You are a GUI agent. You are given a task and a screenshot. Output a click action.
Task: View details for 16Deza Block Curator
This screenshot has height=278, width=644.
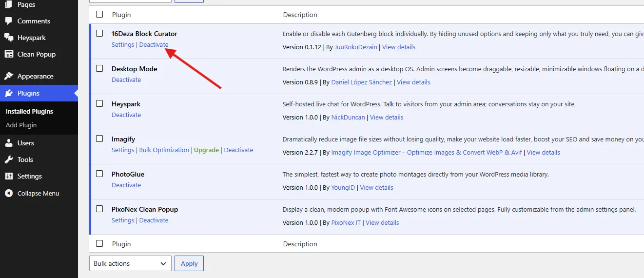(x=399, y=47)
